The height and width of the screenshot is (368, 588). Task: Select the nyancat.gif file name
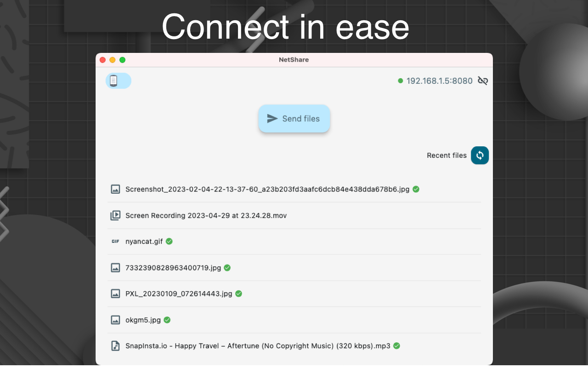point(144,241)
